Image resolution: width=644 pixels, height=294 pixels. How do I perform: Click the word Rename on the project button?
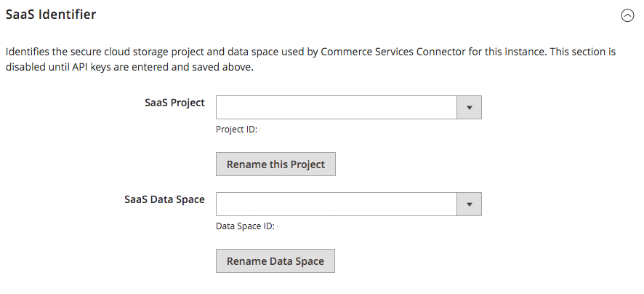pos(246,164)
